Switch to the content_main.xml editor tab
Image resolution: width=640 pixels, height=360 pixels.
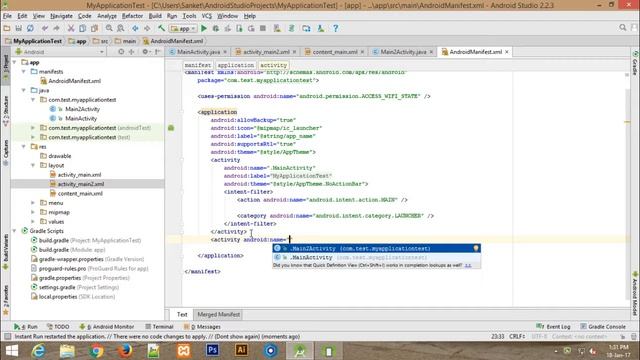pos(334,52)
